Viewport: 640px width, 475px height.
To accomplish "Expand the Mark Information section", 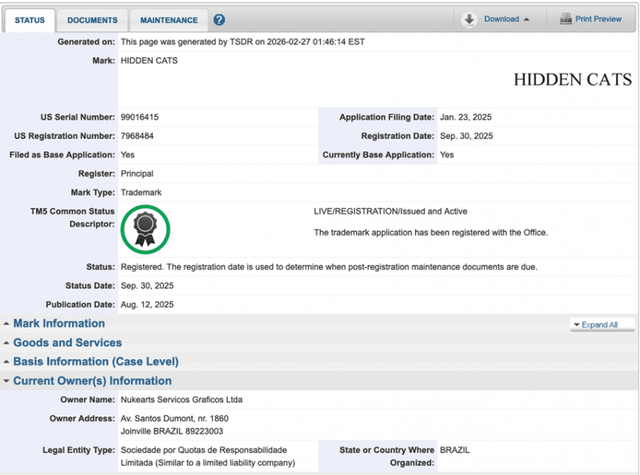I will pos(58,324).
